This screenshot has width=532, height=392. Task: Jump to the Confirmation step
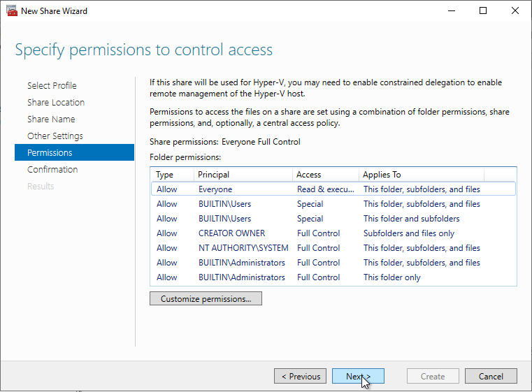click(x=52, y=169)
